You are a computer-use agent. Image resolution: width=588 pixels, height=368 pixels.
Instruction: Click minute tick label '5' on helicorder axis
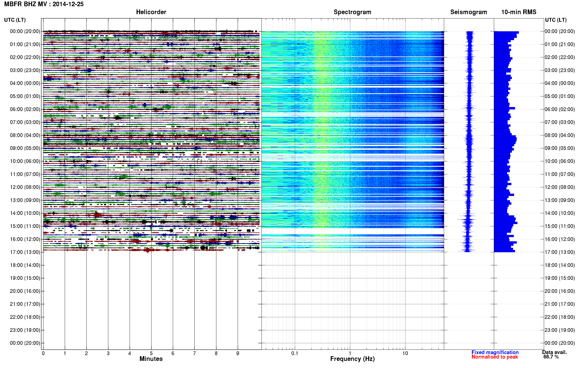[x=151, y=353]
